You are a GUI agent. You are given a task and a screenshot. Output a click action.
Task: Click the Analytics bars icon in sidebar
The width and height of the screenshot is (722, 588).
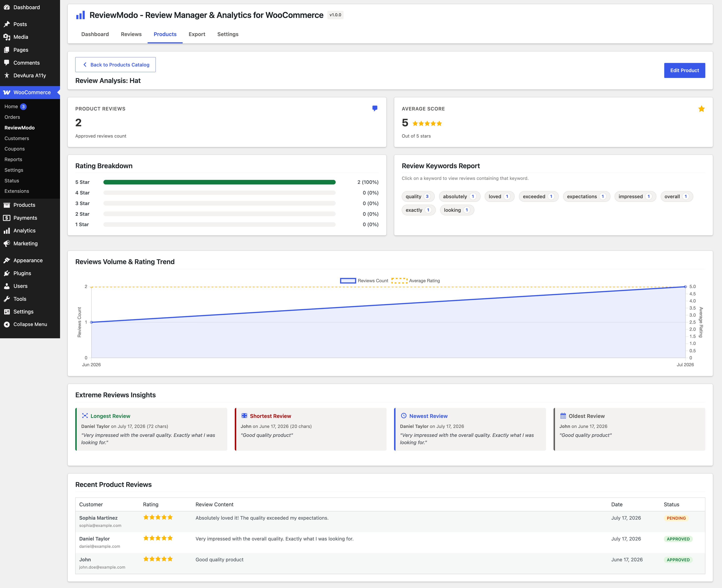click(7, 231)
